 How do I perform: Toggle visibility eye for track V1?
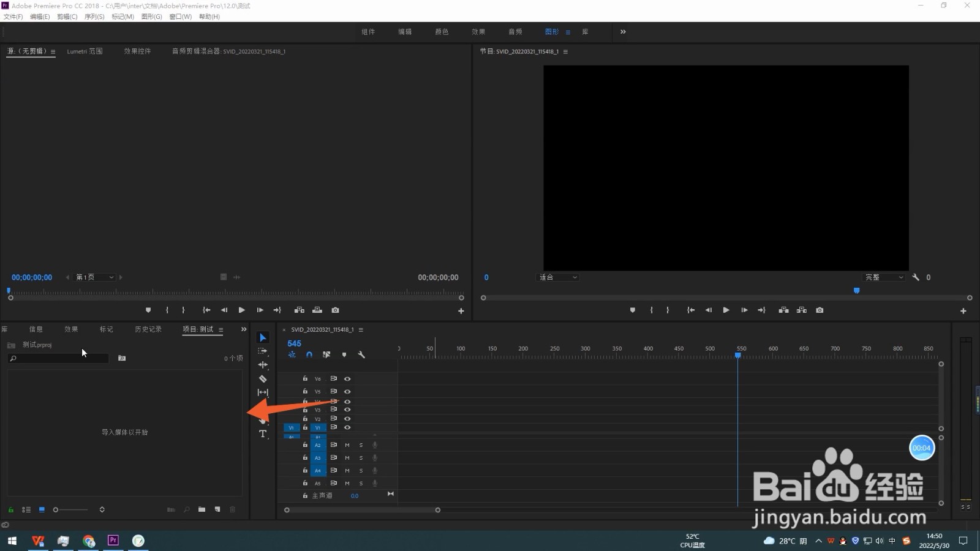point(347,427)
